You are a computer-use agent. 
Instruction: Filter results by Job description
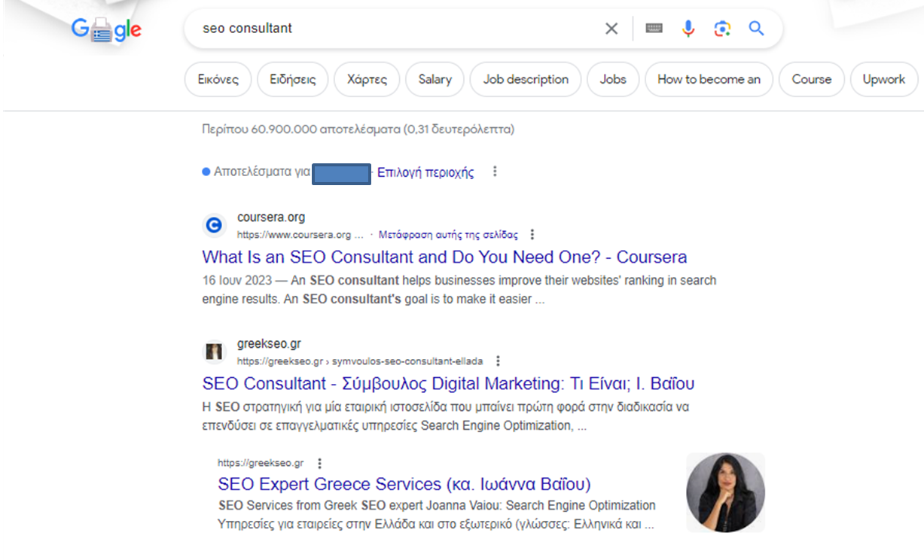tap(526, 79)
